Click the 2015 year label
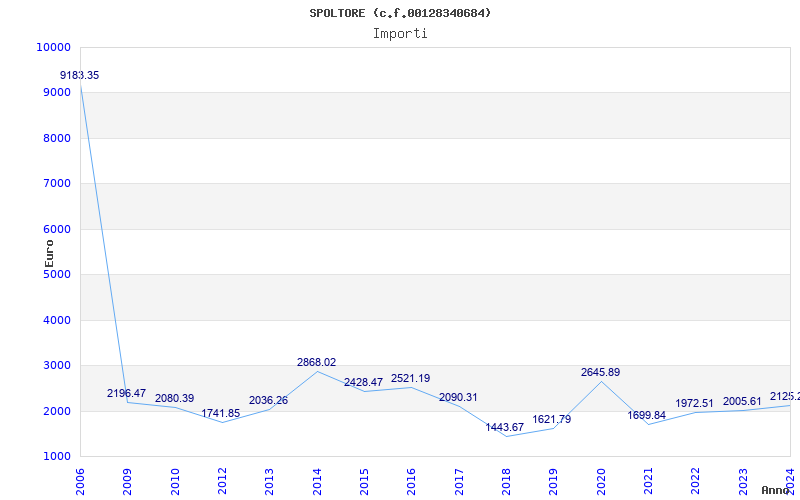 (364, 482)
